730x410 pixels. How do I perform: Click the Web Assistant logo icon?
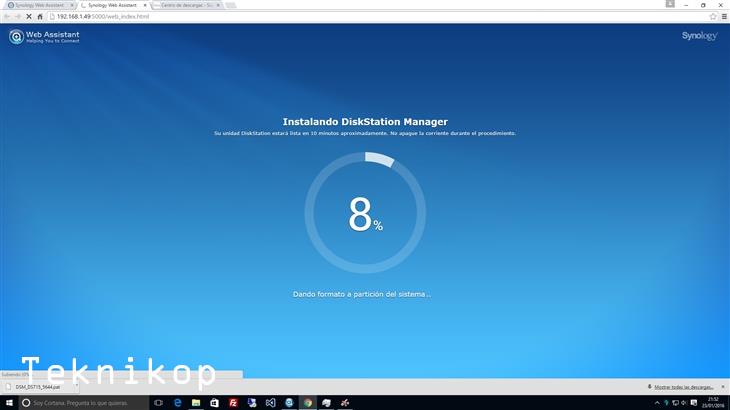[16, 37]
